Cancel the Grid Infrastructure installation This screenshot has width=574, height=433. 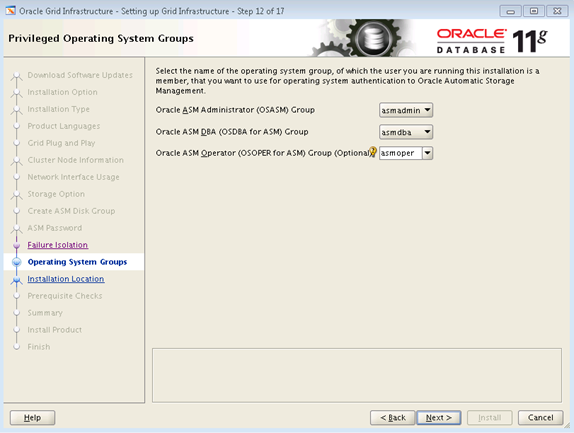click(540, 418)
